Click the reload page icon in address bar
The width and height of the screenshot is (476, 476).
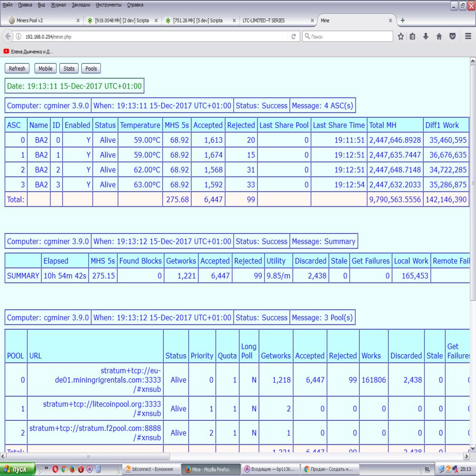tap(294, 36)
